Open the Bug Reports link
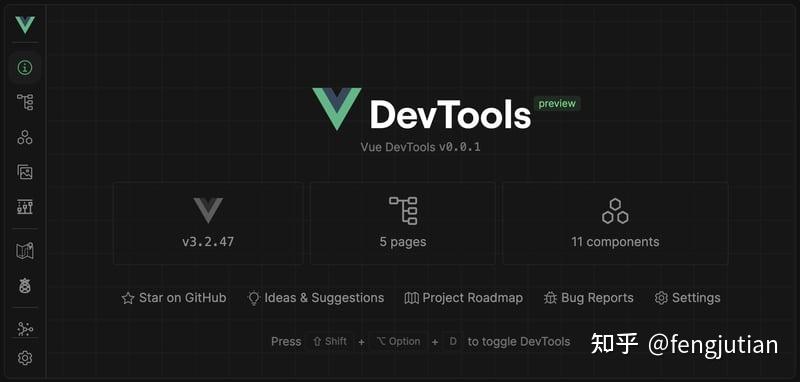Viewport: 800px width, 382px height. click(589, 298)
